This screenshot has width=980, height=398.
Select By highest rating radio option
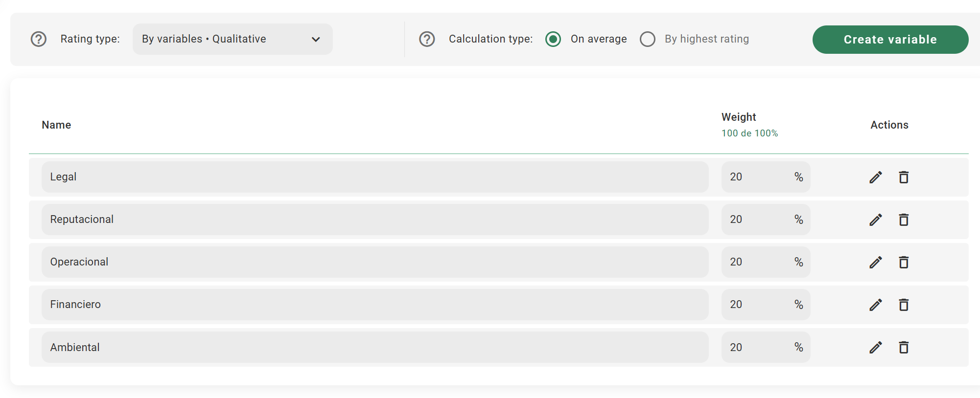pos(648,39)
